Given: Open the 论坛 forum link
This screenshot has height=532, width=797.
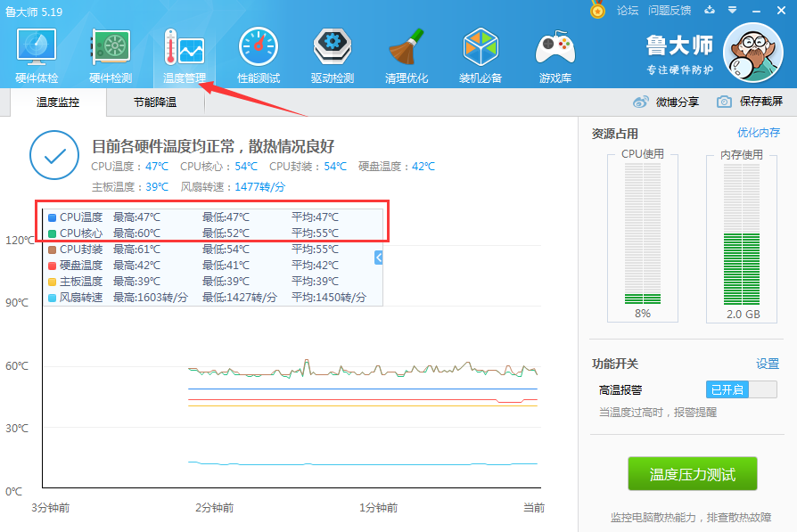Looking at the screenshot, I should coord(628,10).
